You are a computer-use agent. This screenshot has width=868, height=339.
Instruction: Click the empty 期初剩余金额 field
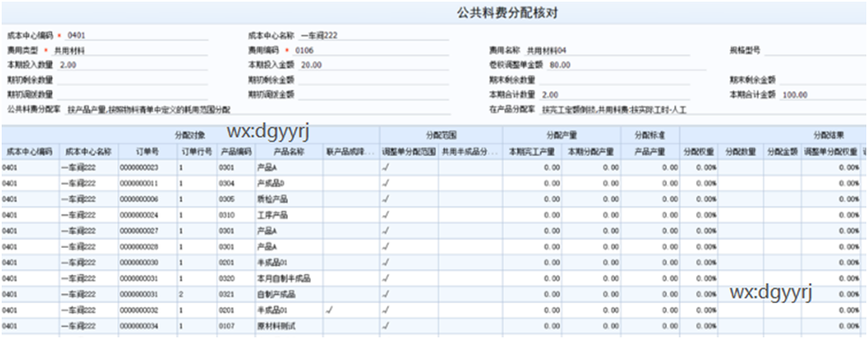coord(374,80)
